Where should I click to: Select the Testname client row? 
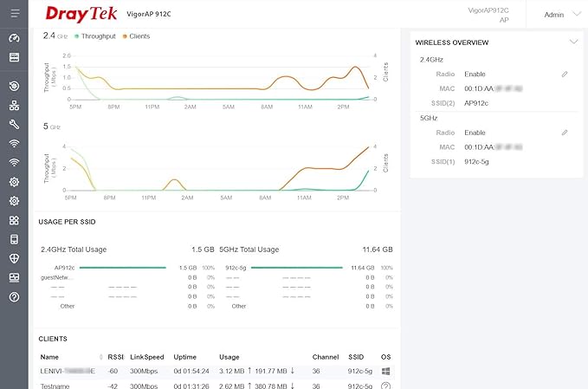coord(57,385)
